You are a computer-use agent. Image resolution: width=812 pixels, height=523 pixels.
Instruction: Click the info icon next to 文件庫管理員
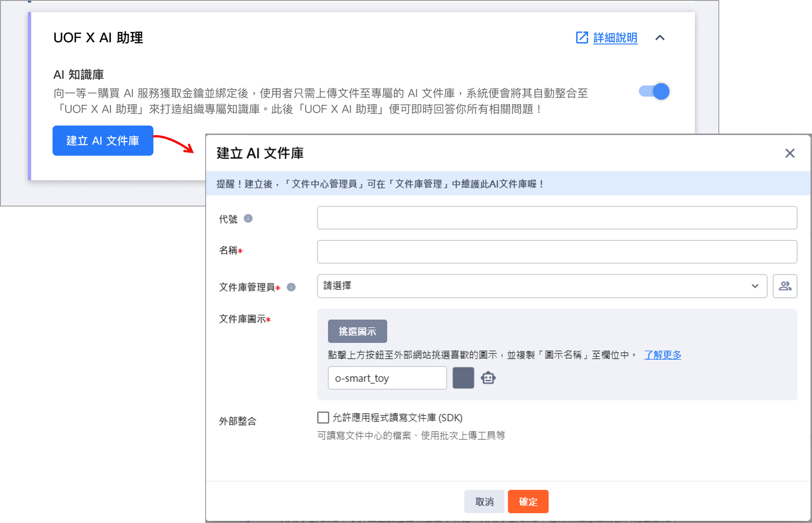[291, 287]
